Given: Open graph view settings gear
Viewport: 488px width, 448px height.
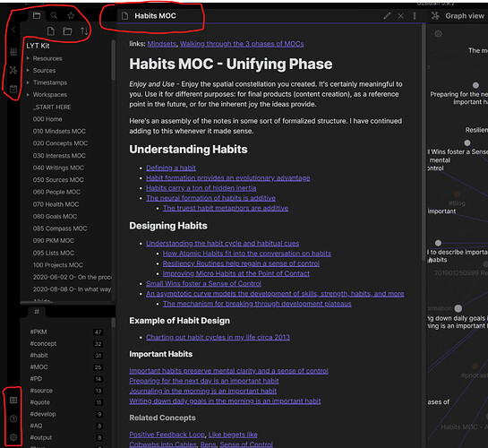Looking at the screenshot, I should [x=438, y=34].
